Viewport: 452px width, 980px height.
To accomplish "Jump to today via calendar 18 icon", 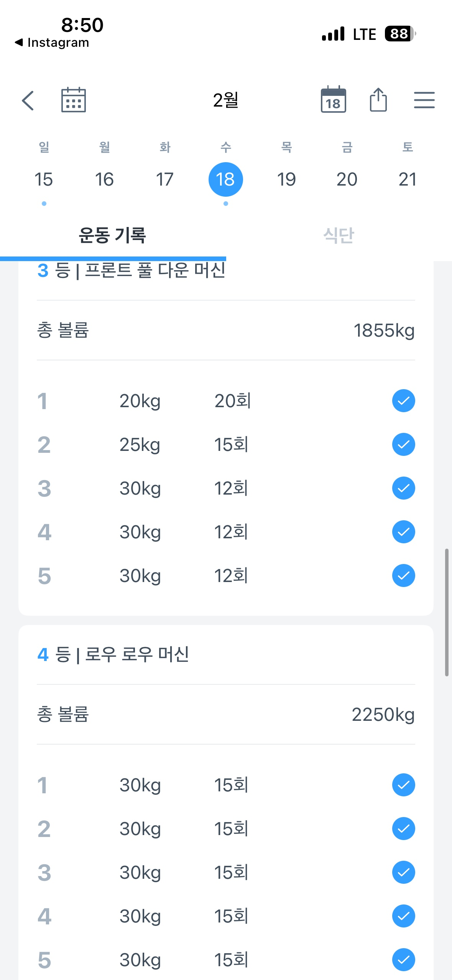I will 333,100.
